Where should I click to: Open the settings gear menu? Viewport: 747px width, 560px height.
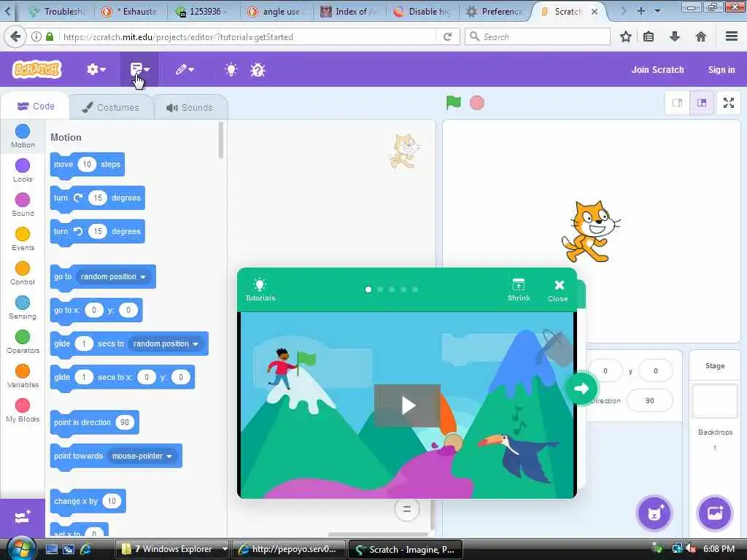click(96, 69)
